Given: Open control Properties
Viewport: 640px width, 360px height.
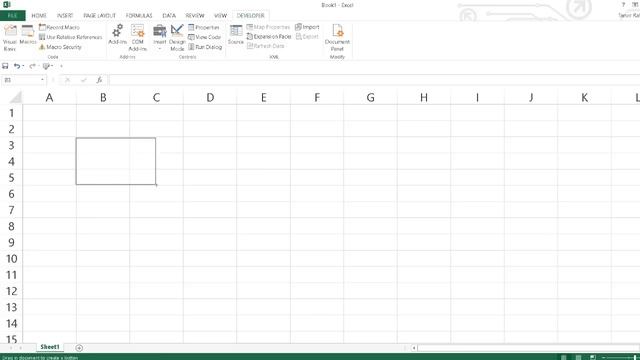Looking at the screenshot, I should (204, 27).
